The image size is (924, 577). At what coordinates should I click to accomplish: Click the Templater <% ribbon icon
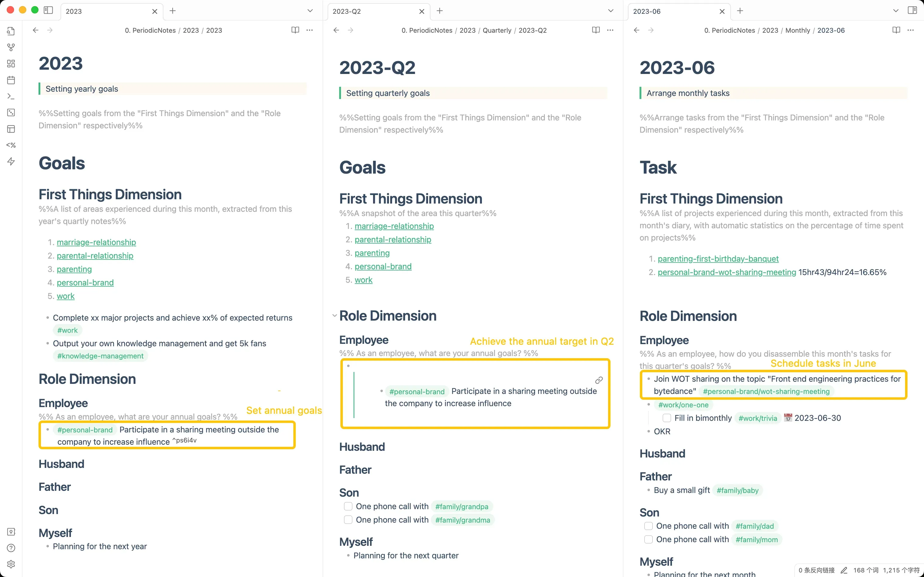[x=11, y=145]
